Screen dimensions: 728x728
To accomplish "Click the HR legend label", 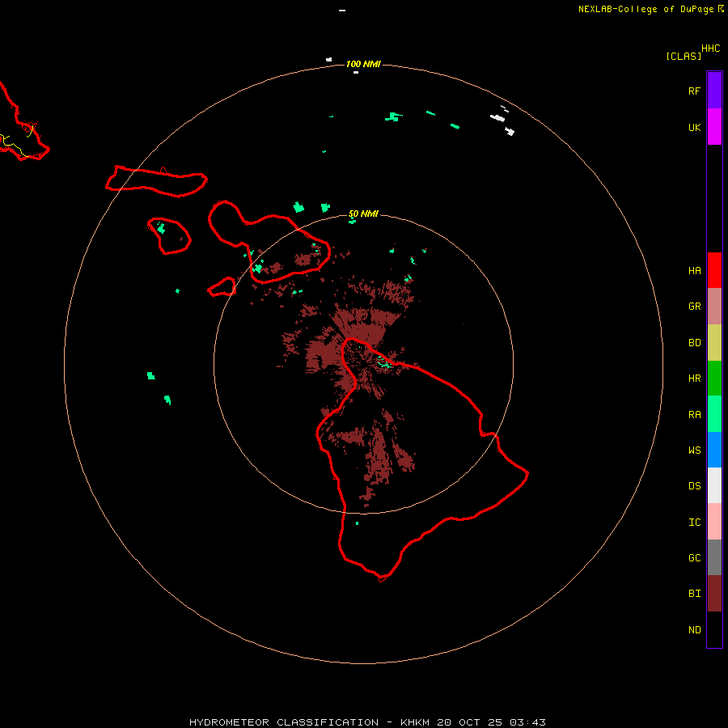I will click(x=695, y=379).
